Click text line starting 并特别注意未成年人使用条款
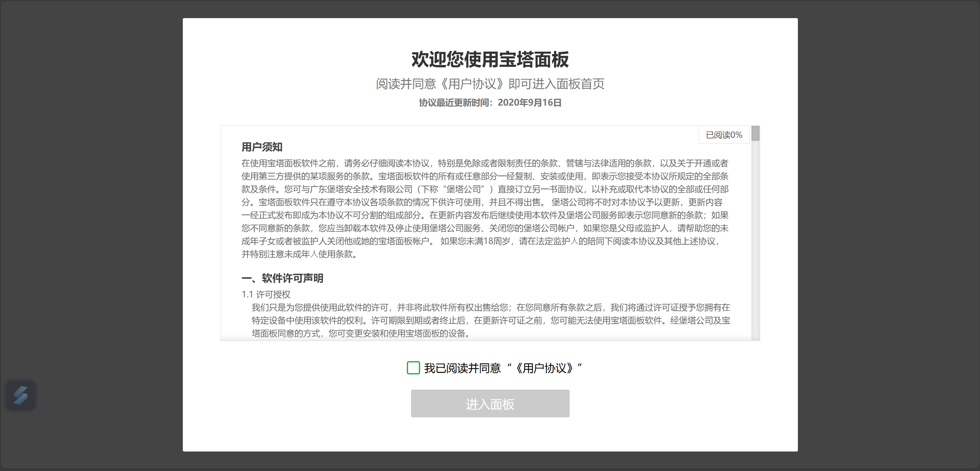This screenshot has height=471, width=980. tap(300, 254)
